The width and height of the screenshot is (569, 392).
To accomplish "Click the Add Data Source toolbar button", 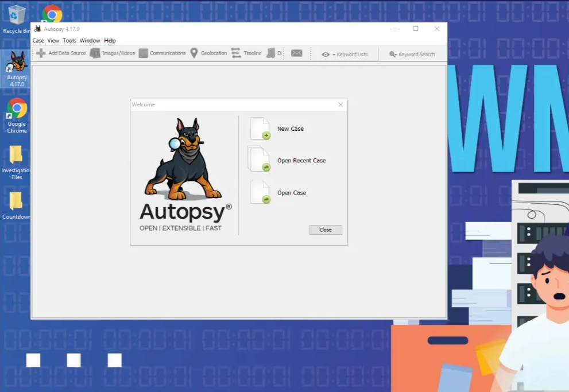I will click(61, 53).
